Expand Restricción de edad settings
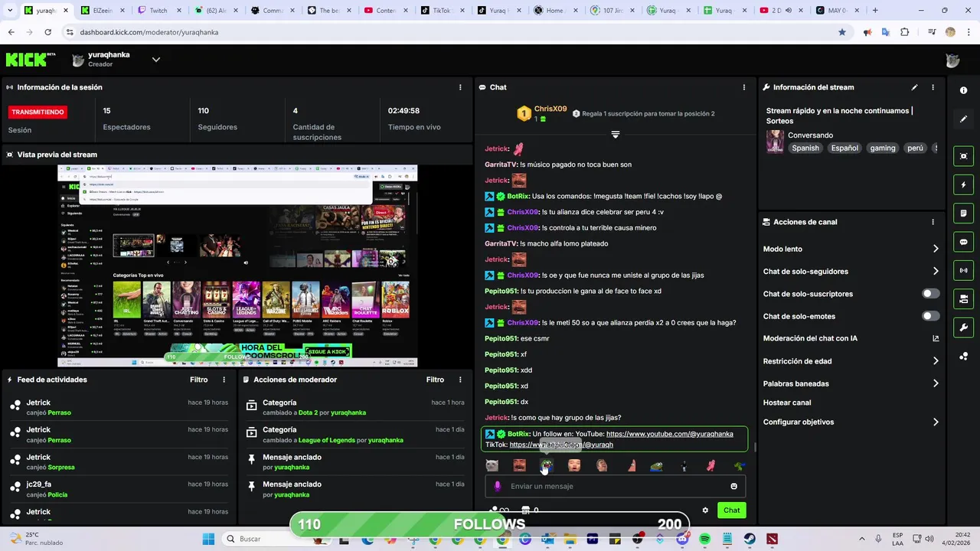 936,361
